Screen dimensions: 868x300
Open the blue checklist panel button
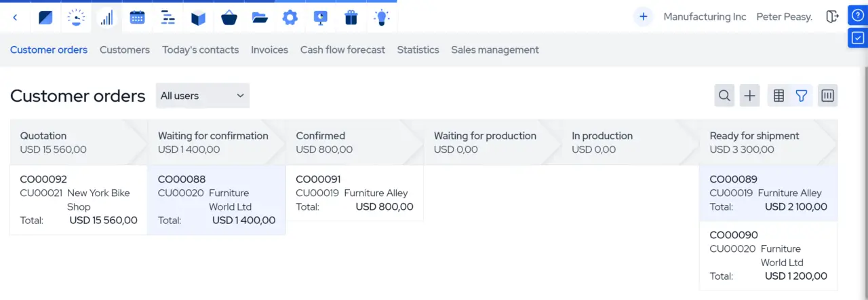tap(858, 37)
